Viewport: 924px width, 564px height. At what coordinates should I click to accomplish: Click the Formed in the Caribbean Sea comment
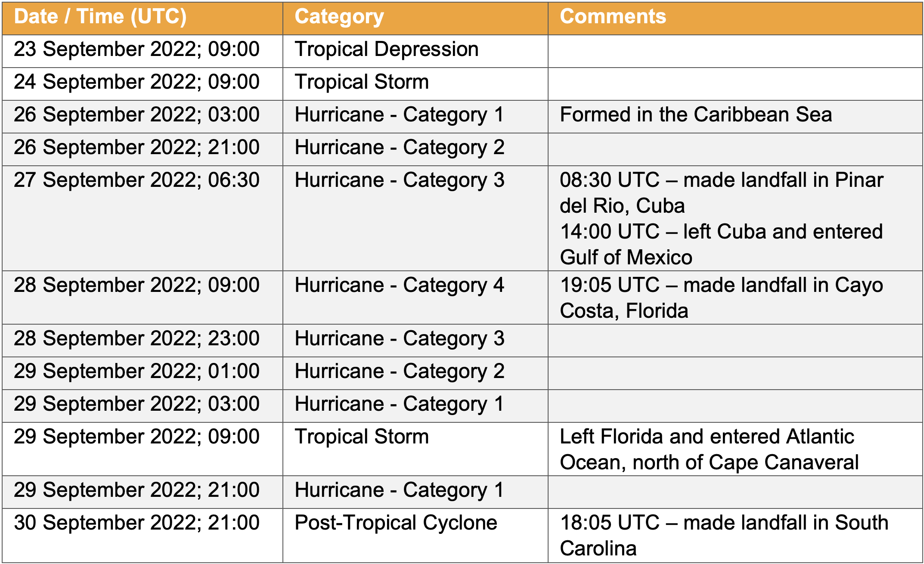[x=695, y=115]
